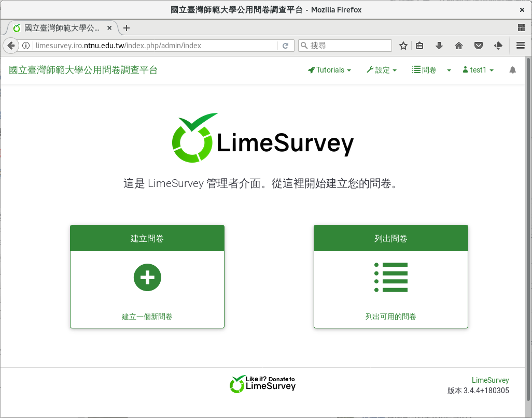Screen dimensions: 532x418
Task: Open the Firefox hamburger menu
Action: pos(521,46)
